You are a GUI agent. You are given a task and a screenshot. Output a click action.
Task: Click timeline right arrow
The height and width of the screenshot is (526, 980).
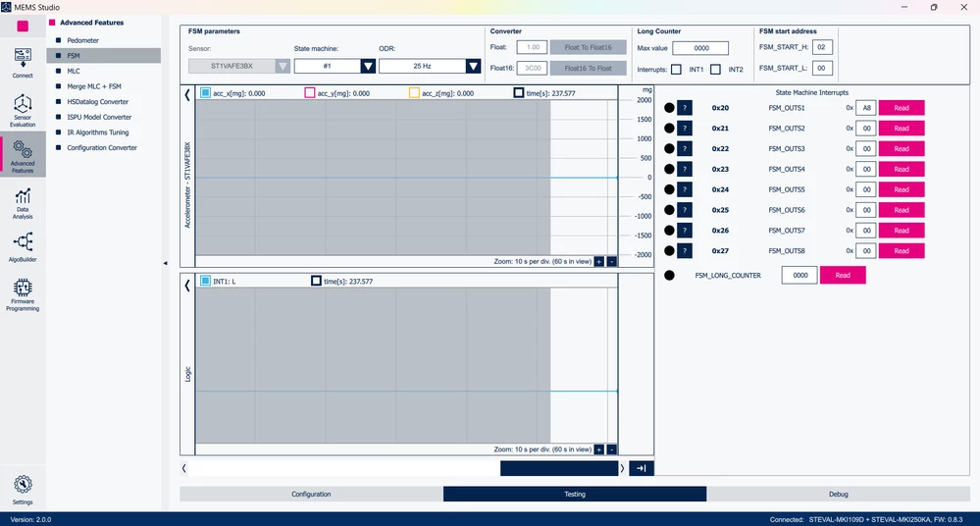coord(622,468)
